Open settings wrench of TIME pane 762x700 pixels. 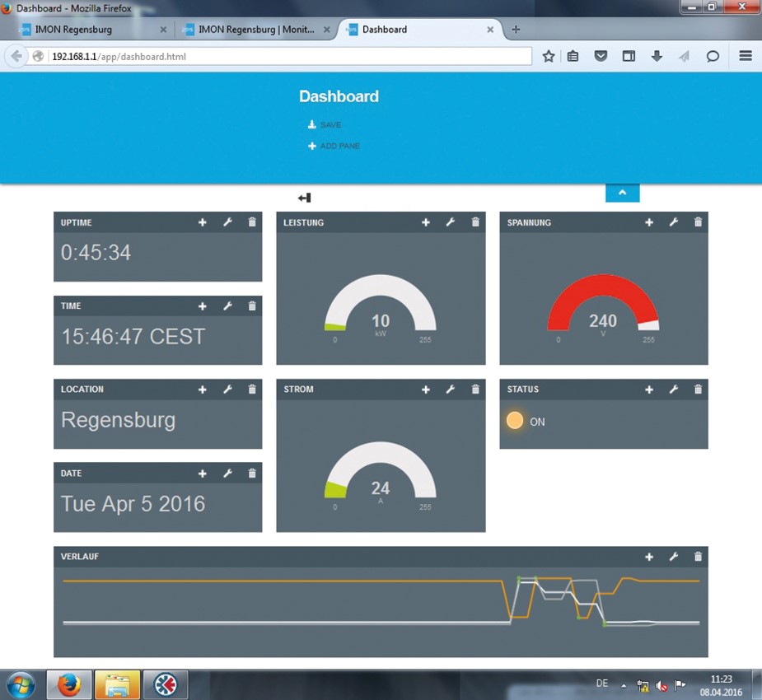pos(227,306)
